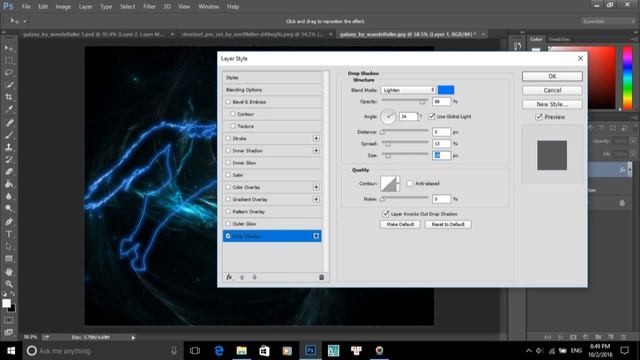The height and width of the screenshot is (360, 640).
Task: Add another Color Overlay with plus icon
Action: point(316,187)
